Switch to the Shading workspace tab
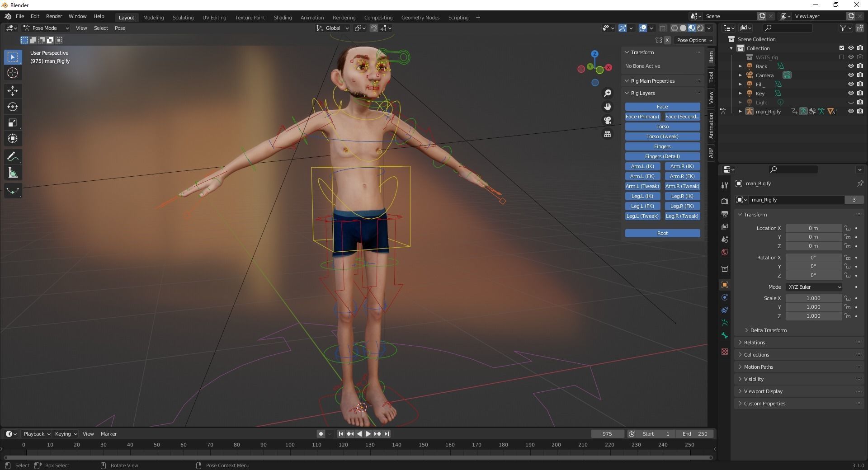868x470 pixels. (x=283, y=18)
